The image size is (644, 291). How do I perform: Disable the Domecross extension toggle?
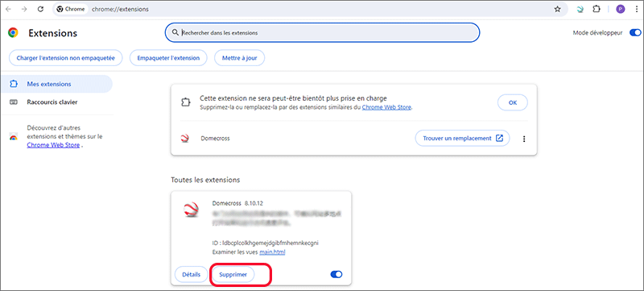coord(336,275)
